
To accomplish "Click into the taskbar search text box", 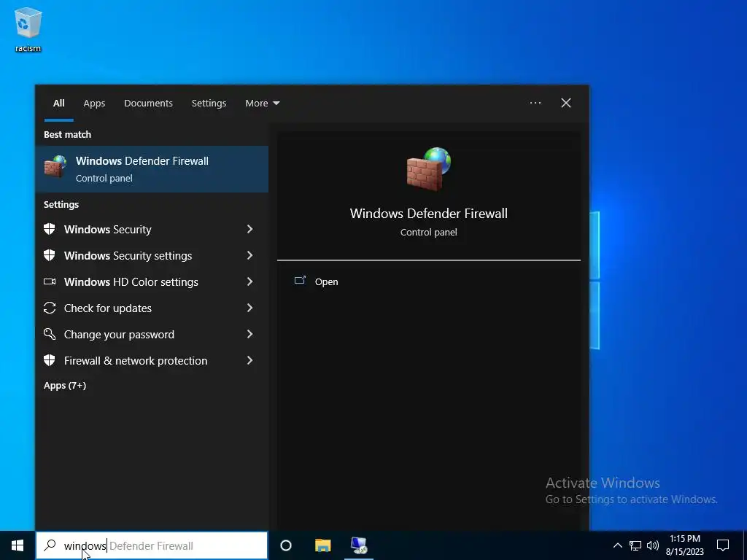I will pos(152,545).
